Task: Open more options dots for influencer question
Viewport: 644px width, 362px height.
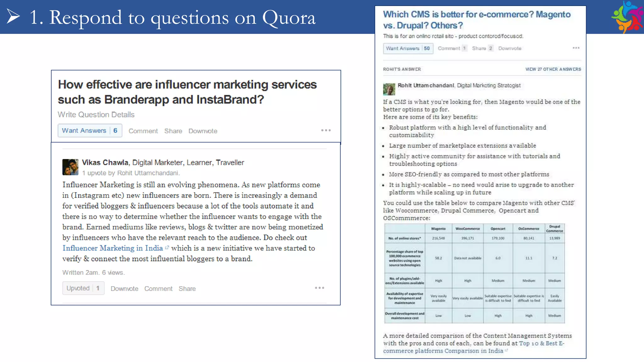Action: click(326, 130)
